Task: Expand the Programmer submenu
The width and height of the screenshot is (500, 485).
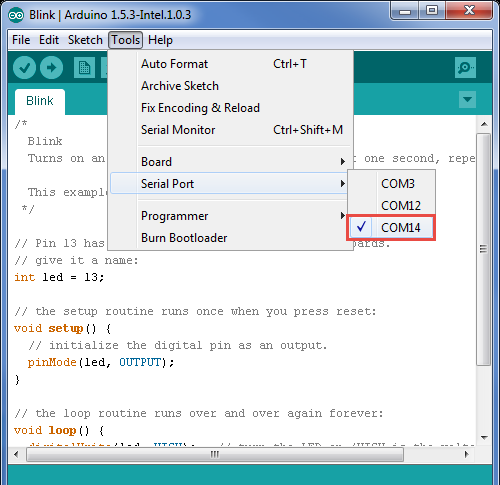Action: pos(230,216)
